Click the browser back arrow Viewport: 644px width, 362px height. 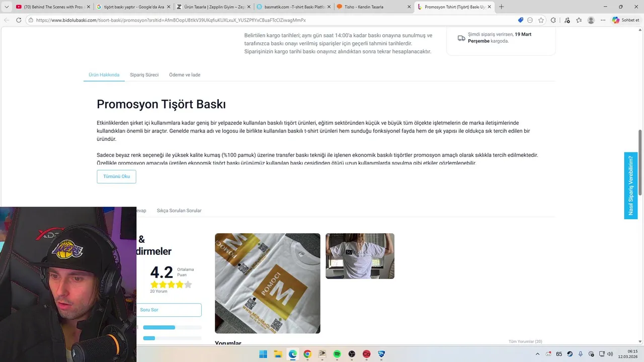7,20
